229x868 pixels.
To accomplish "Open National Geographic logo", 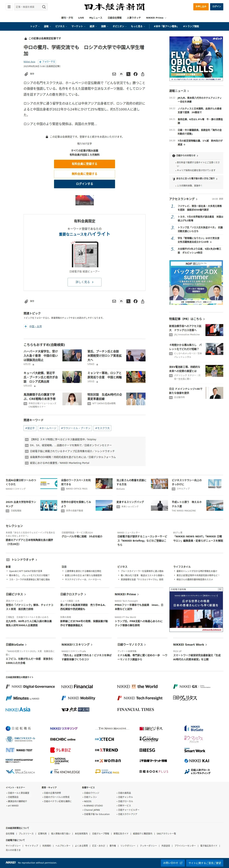I will 60,761.
